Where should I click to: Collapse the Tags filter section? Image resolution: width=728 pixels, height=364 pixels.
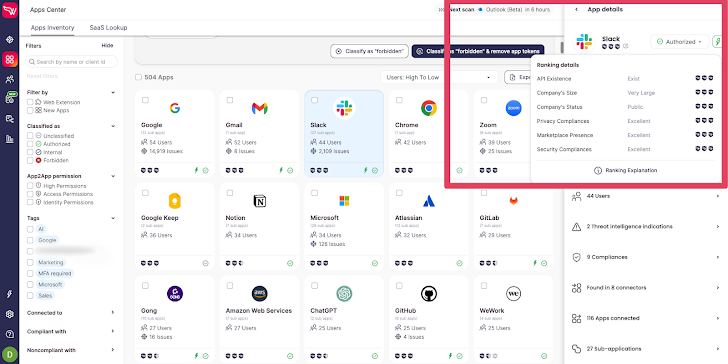click(x=113, y=218)
